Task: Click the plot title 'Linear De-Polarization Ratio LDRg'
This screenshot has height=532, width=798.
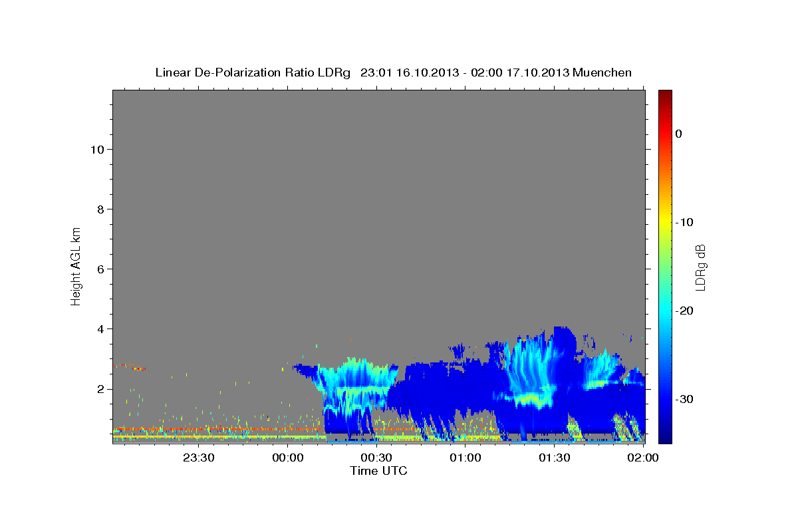Action: click(x=252, y=72)
